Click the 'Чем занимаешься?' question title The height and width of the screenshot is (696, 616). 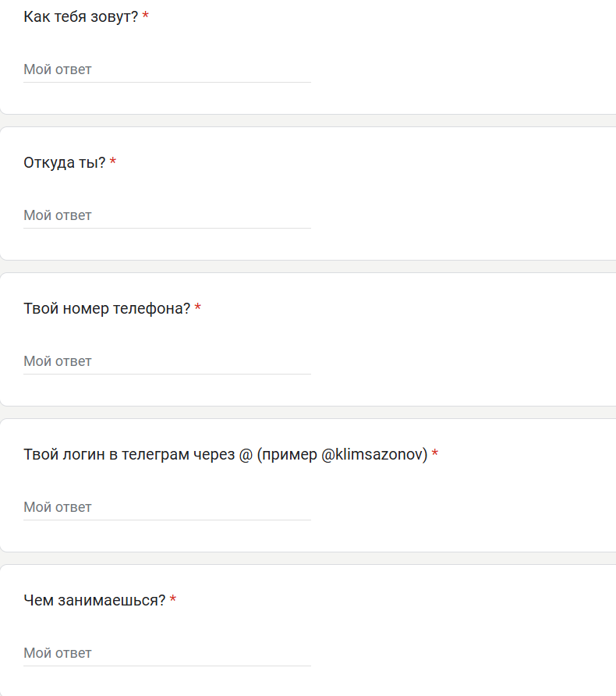coord(94,601)
